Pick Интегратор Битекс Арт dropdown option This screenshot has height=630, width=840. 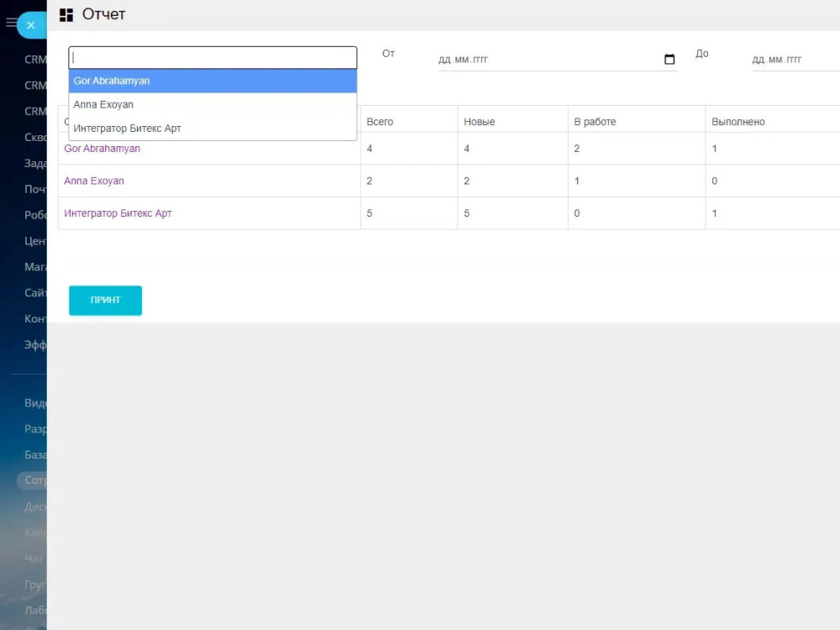point(213,129)
